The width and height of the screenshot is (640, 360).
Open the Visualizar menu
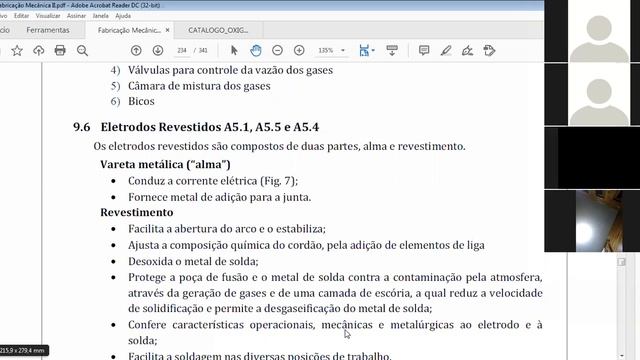(48, 16)
